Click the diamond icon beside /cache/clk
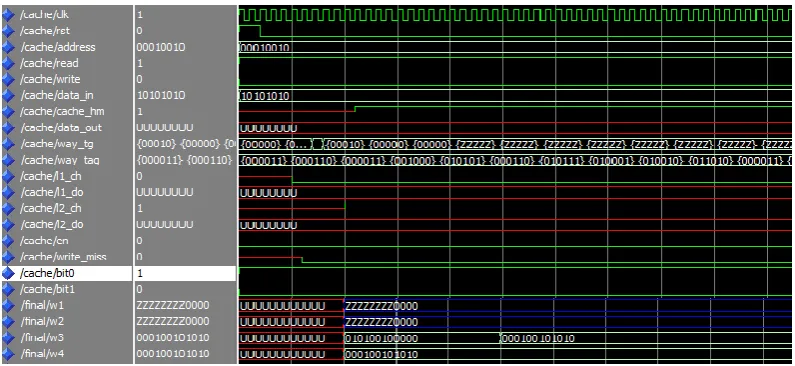This screenshot has width=795, height=366. coord(9,15)
